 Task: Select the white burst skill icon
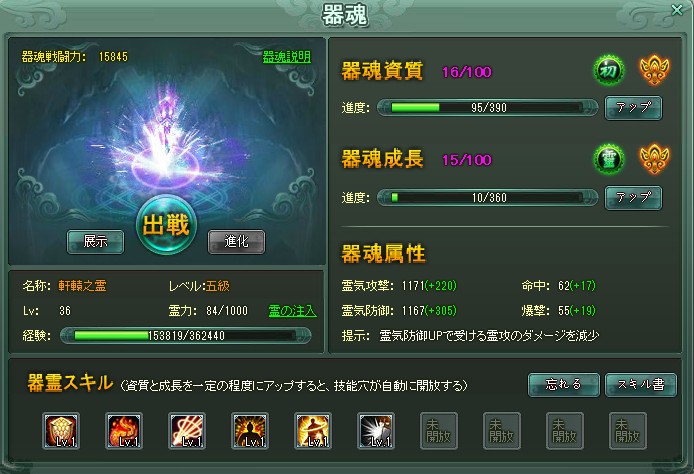coord(376,431)
